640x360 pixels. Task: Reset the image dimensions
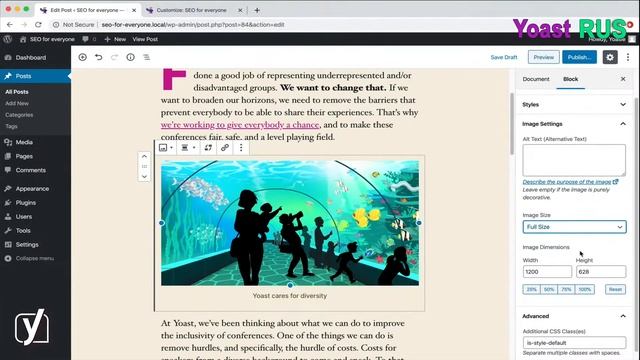tap(615, 289)
